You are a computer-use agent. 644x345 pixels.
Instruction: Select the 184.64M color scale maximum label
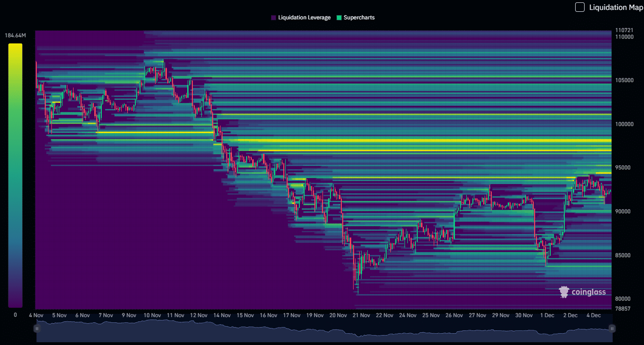pyautogui.click(x=15, y=35)
